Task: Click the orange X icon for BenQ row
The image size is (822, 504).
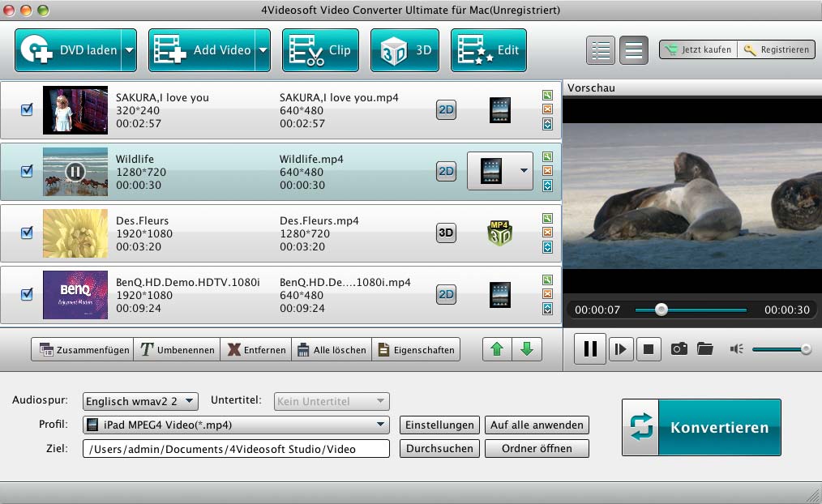Action: pyautogui.click(x=547, y=294)
